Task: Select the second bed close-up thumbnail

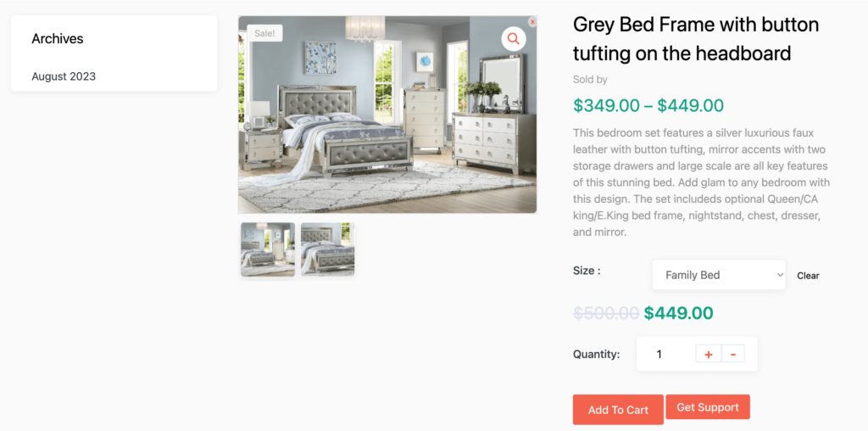Action: [328, 249]
